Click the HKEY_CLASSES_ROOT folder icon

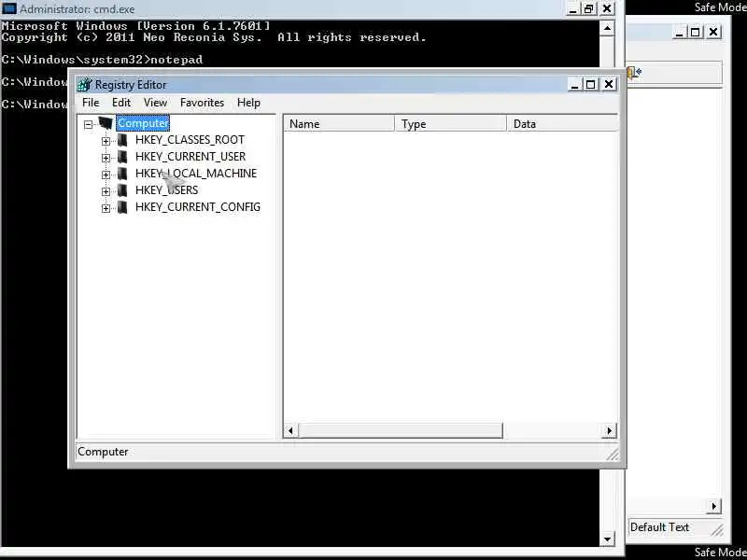122,140
